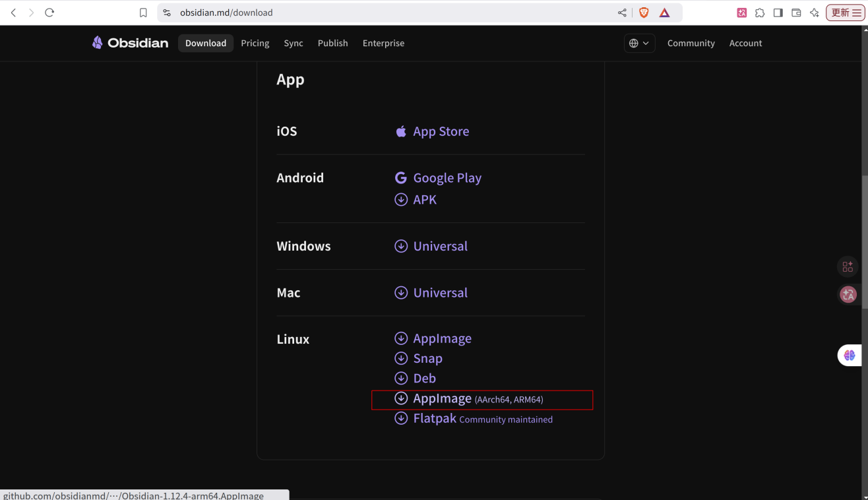Click the page vertical scrollbar thumb

[x=865, y=243]
